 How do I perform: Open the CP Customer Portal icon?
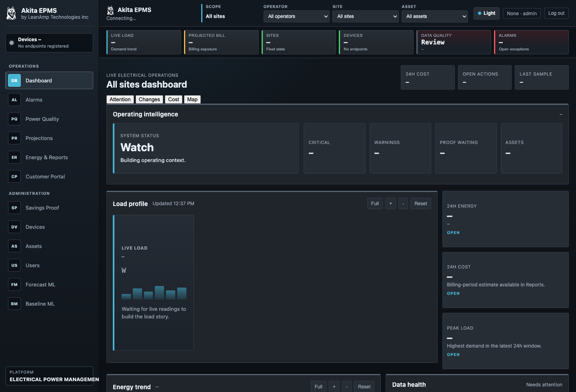pyautogui.click(x=14, y=176)
